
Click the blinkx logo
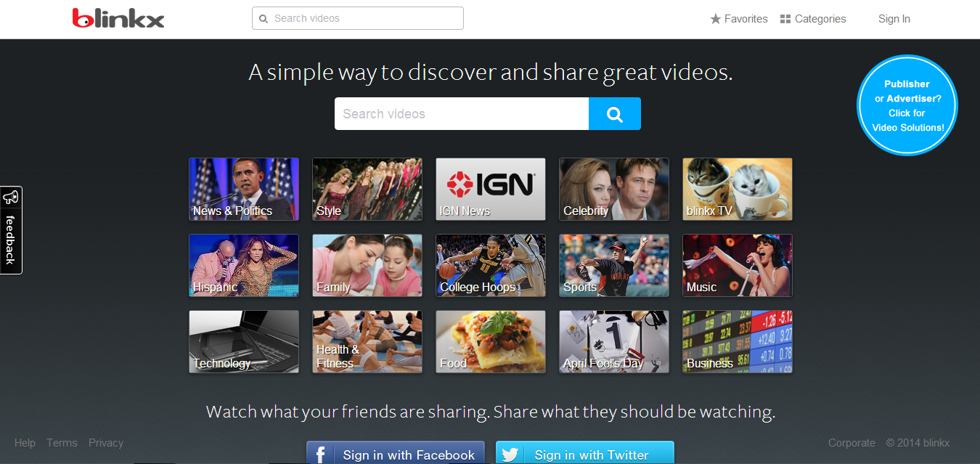(118, 18)
